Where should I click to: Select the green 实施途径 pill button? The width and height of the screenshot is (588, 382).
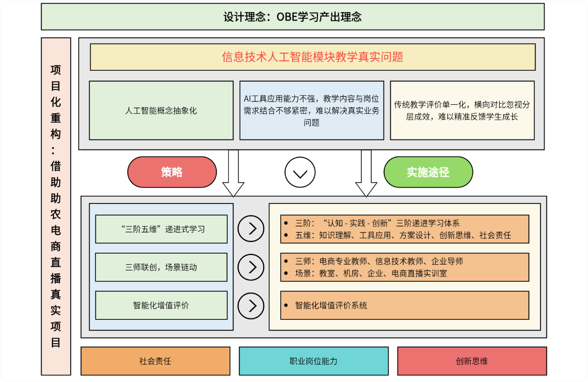tap(428, 172)
